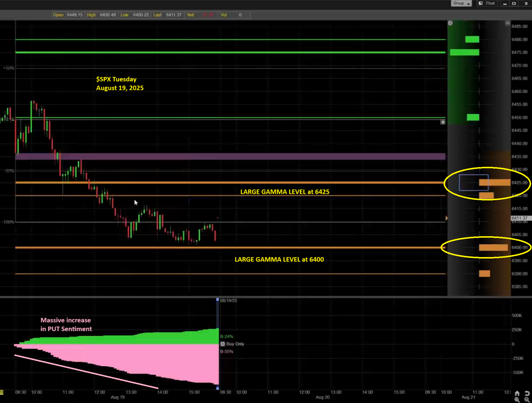This screenshot has width=532, height=403.
Task: Click the 6385.00 price axis label
Action: pyautogui.click(x=519, y=287)
